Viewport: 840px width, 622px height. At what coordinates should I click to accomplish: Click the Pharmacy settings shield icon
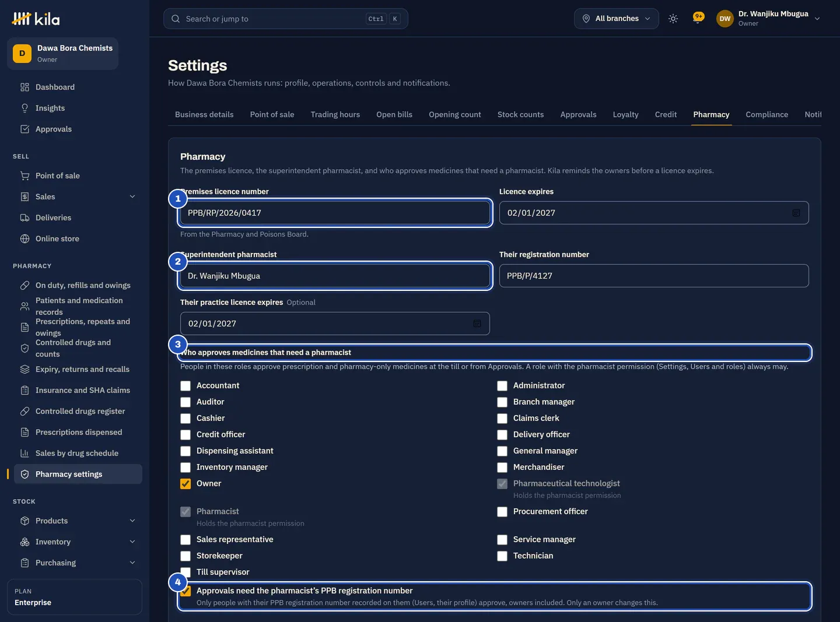point(24,475)
